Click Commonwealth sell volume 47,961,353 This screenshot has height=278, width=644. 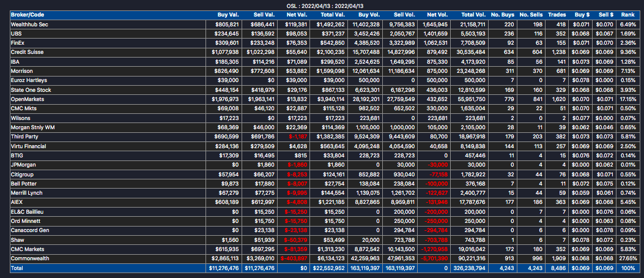(x=402, y=258)
